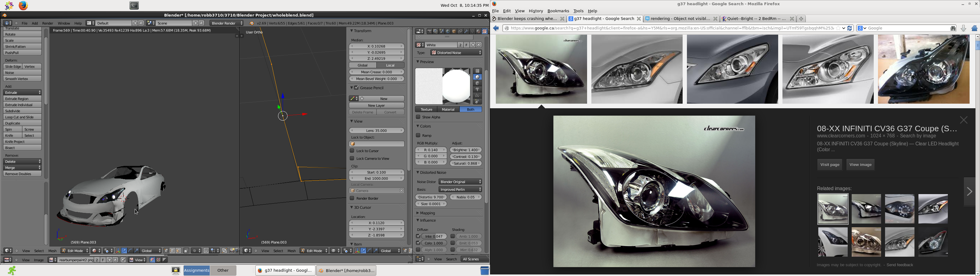Screen dimensions: 980x276
Task: Toggle Diffuse Intensity influence checkbox
Action: (x=418, y=236)
